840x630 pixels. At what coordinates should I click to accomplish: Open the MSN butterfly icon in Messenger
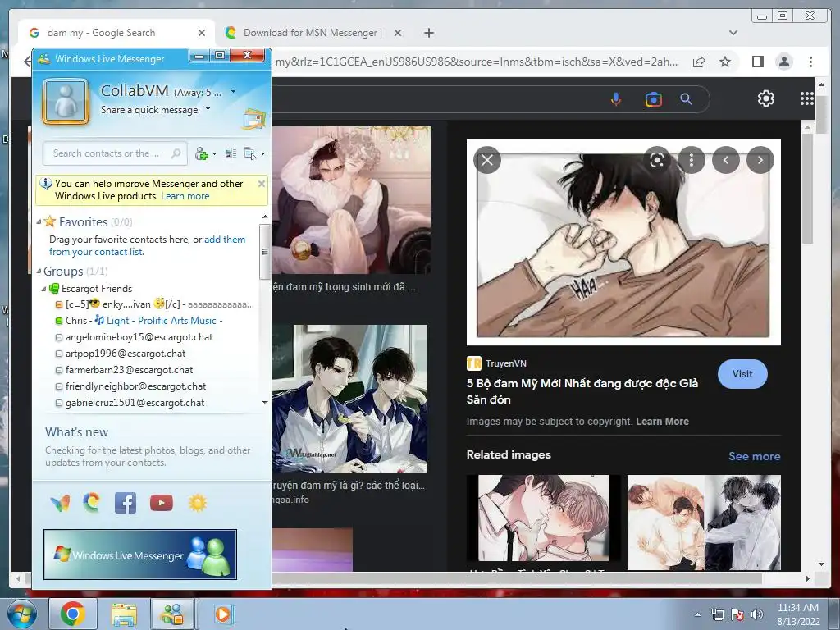pyautogui.click(x=61, y=503)
